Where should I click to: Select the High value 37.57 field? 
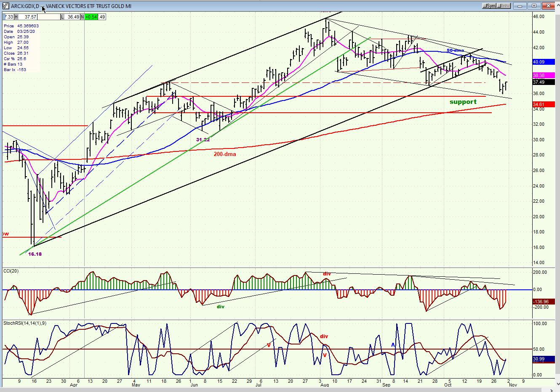[x=30, y=17]
